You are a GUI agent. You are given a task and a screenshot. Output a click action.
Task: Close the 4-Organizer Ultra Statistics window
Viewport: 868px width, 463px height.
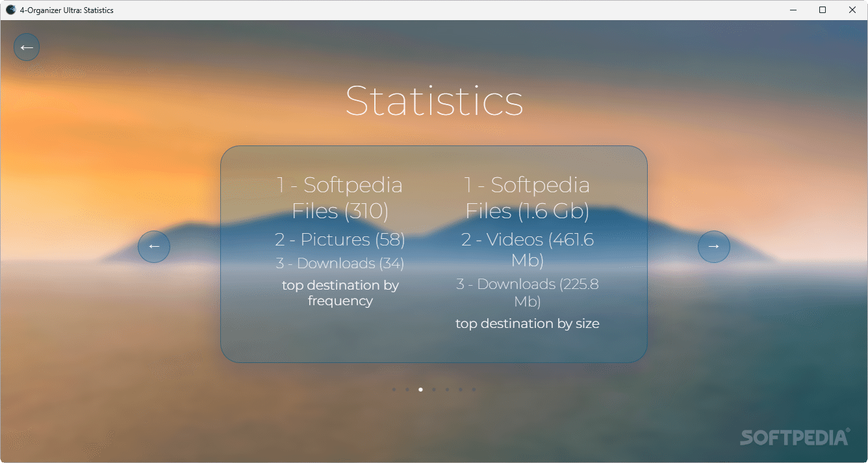point(852,10)
